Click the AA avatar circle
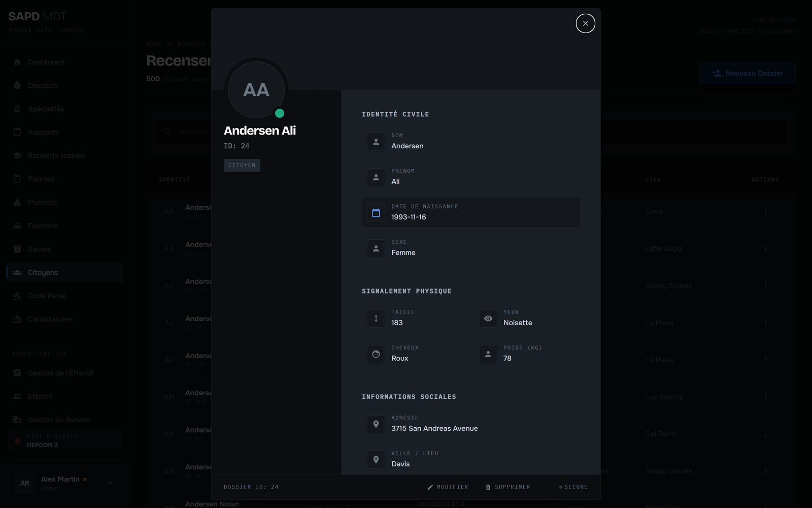The width and height of the screenshot is (812, 508). (256, 90)
